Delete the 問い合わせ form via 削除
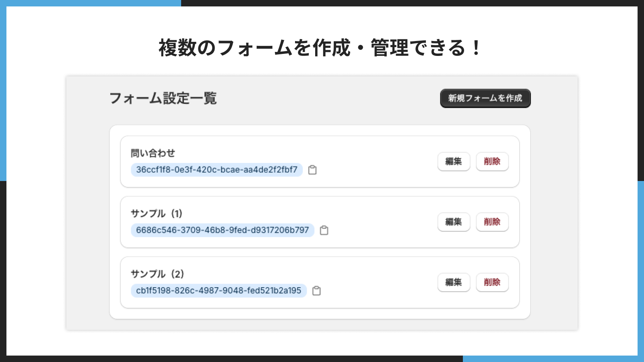 coord(492,161)
